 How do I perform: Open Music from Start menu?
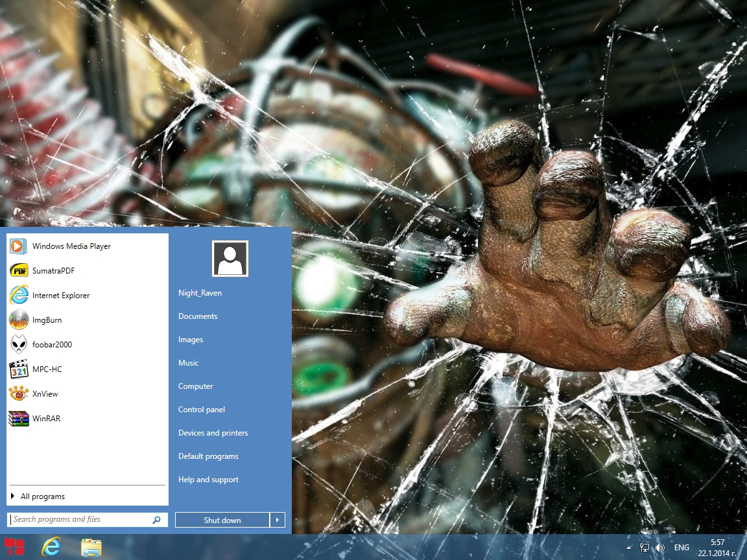tap(188, 363)
